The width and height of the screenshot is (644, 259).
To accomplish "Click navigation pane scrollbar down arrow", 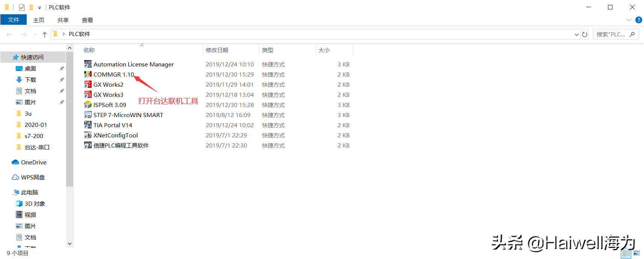I will pos(69,244).
